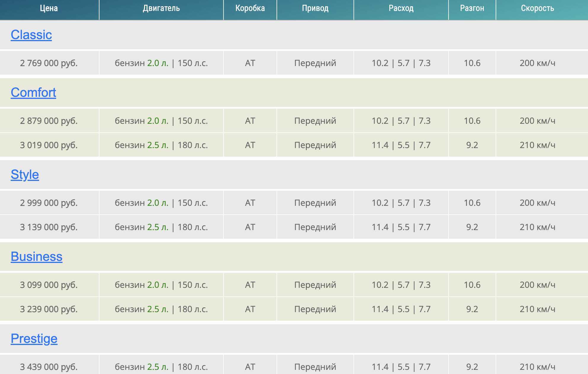
Task: Click the Двигатель column header
Action: coord(161,8)
